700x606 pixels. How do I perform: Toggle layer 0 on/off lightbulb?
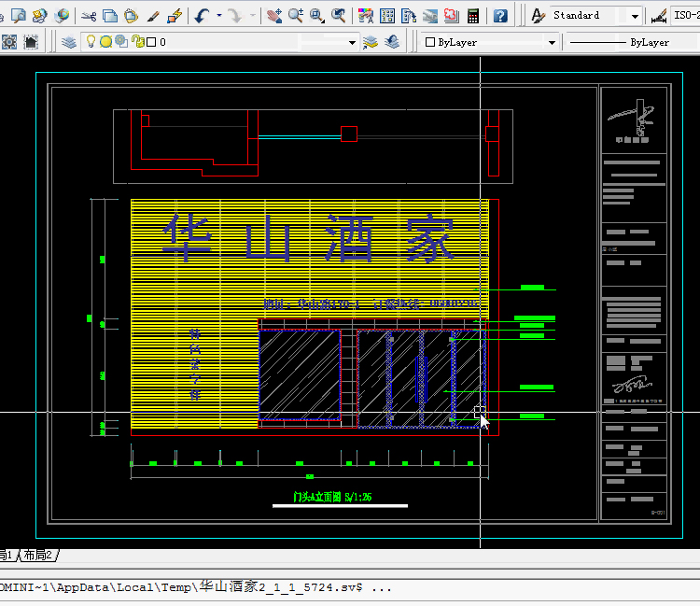coord(91,41)
